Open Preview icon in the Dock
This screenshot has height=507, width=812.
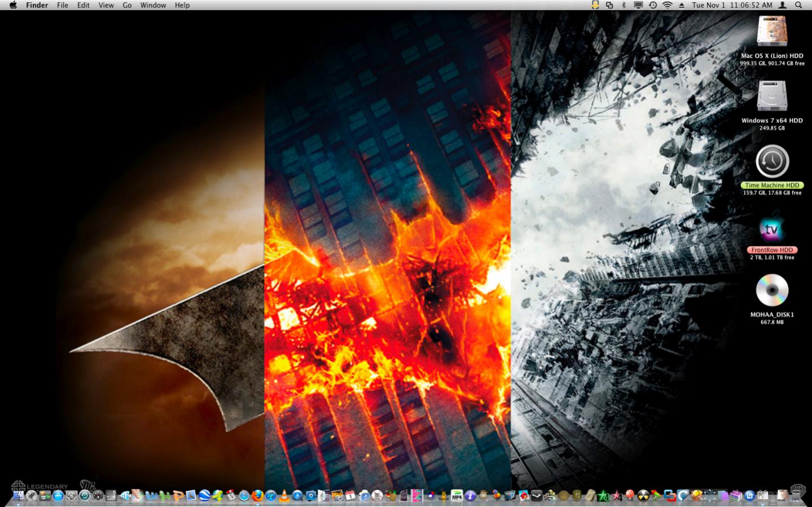(x=191, y=496)
